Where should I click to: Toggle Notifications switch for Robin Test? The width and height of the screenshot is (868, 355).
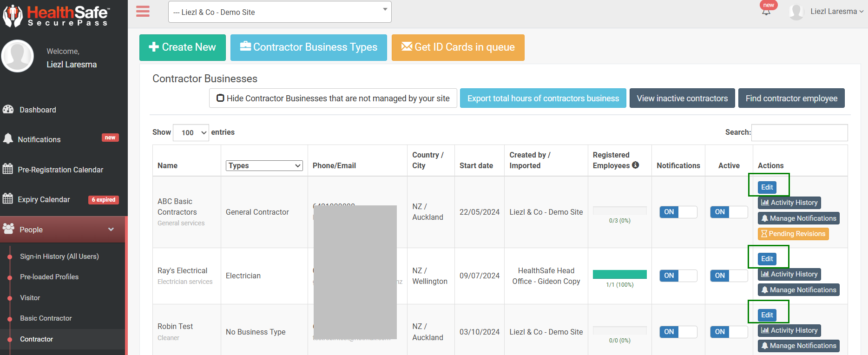[x=678, y=332]
